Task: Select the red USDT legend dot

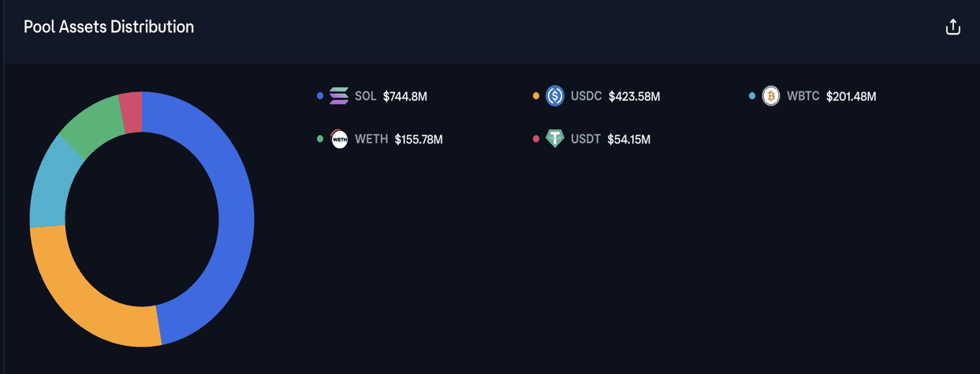Action: pos(536,139)
